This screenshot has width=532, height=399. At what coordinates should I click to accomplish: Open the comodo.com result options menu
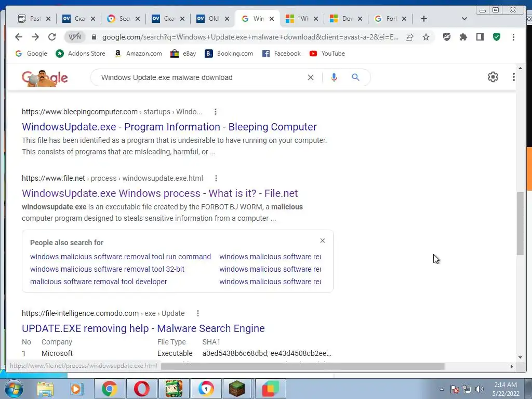point(198,313)
